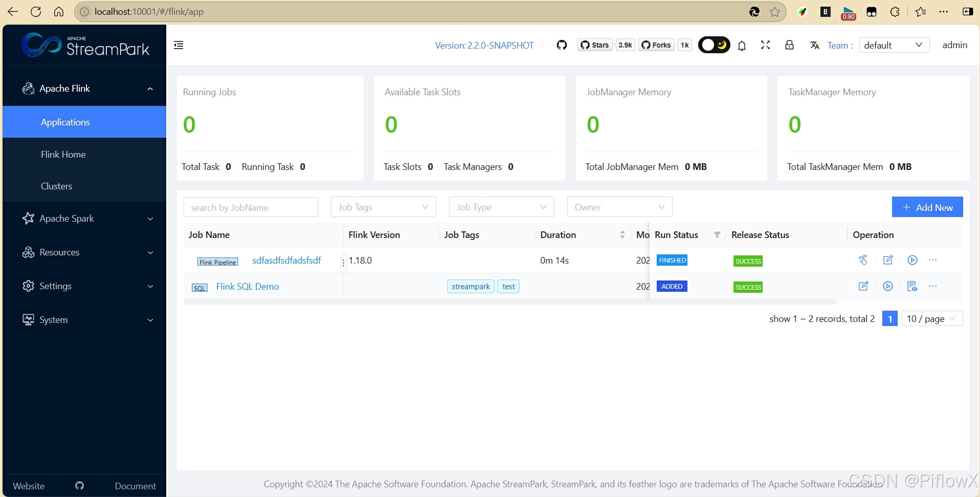
Task: Expand the System menu
Action: tap(84, 320)
